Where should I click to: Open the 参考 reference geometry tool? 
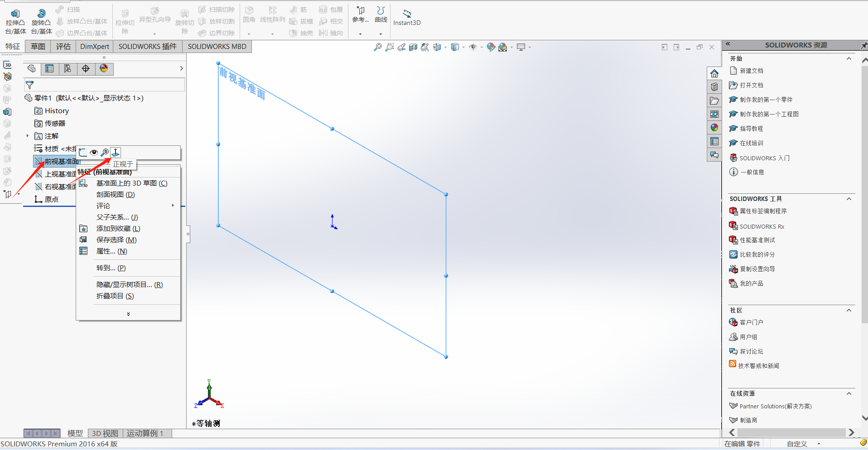coord(361,15)
